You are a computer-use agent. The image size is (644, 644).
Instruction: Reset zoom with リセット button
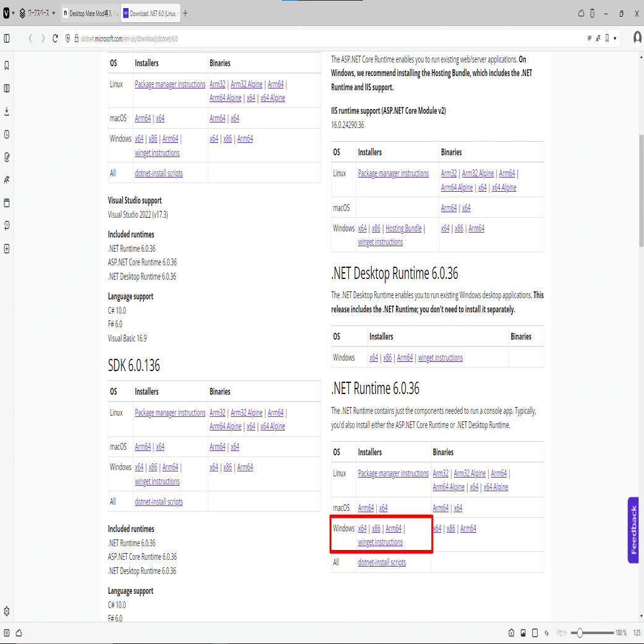pos(561,633)
